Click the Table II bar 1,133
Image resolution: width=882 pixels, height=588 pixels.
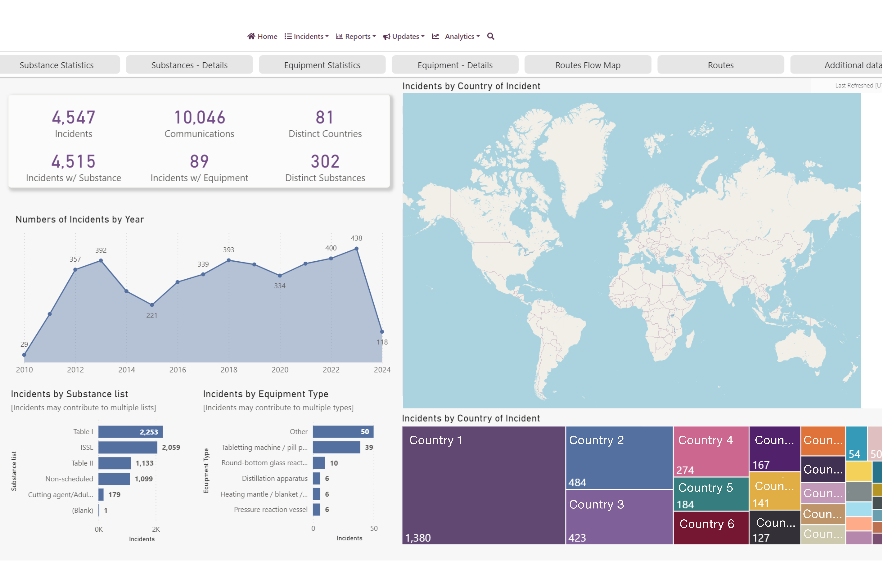pos(115,463)
